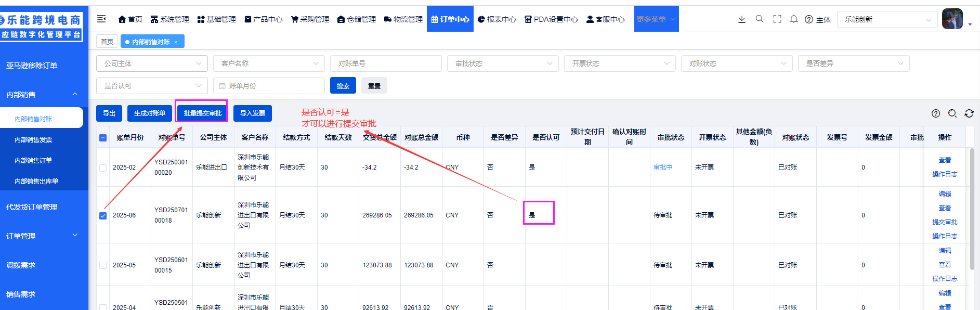The width and height of the screenshot is (980, 310).
Task: Check the 2025-05 row checkbox
Action: [x=103, y=265]
